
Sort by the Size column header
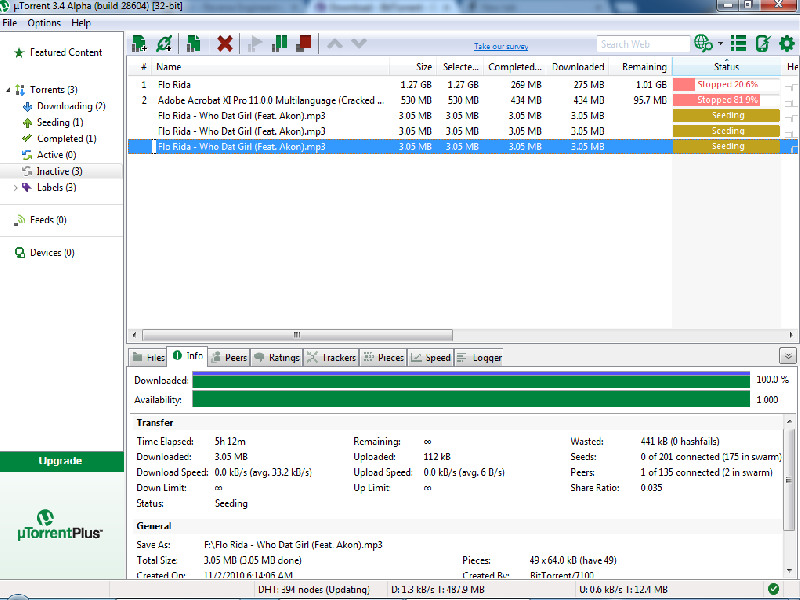coord(412,67)
